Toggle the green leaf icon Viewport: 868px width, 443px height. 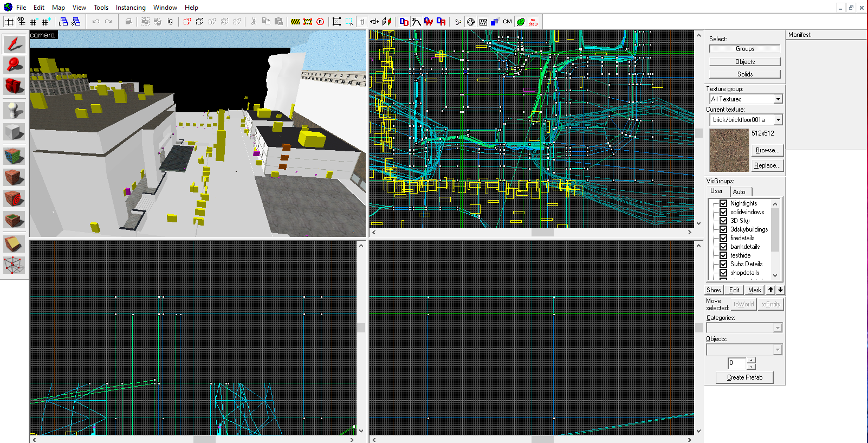(521, 22)
